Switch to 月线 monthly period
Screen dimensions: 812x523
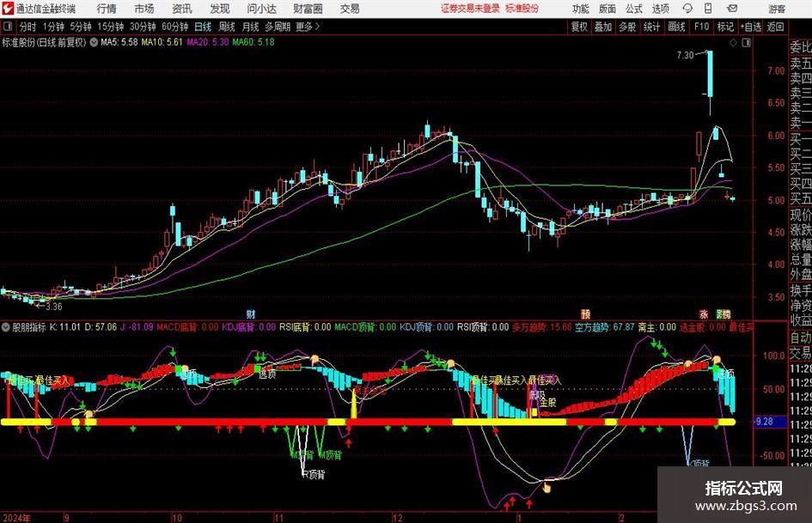coord(250,27)
